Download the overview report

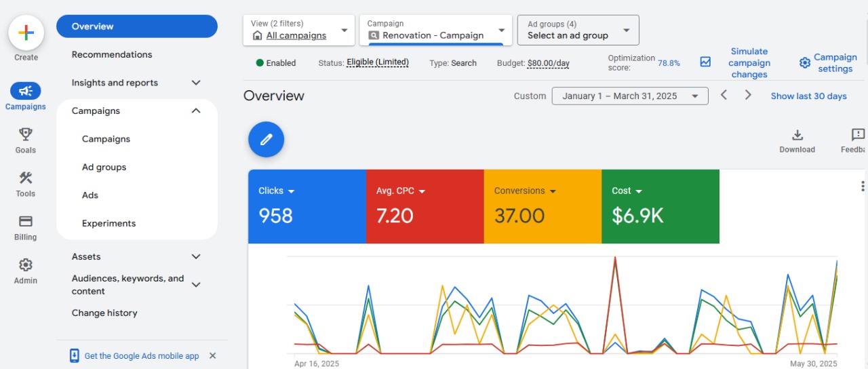[x=797, y=140]
